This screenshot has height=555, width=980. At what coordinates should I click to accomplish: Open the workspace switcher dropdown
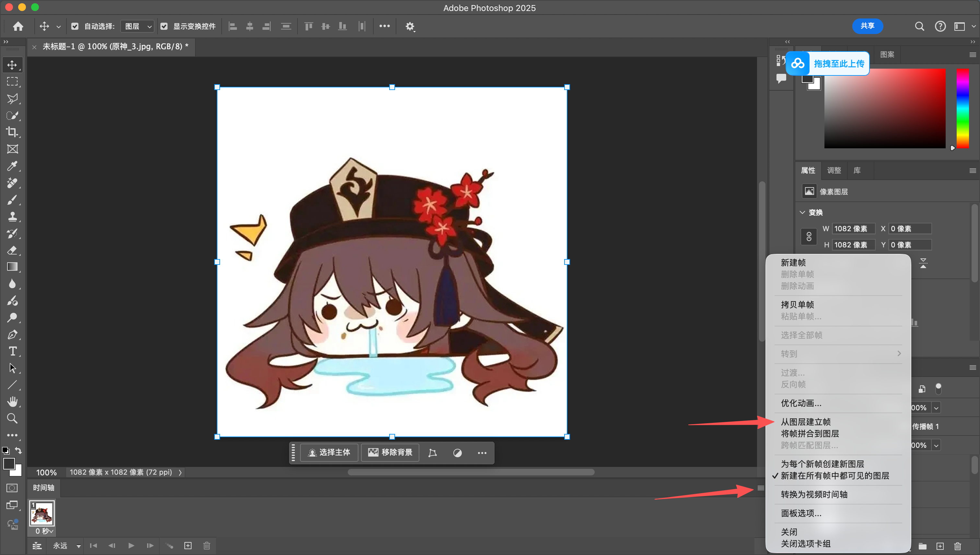click(x=963, y=26)
